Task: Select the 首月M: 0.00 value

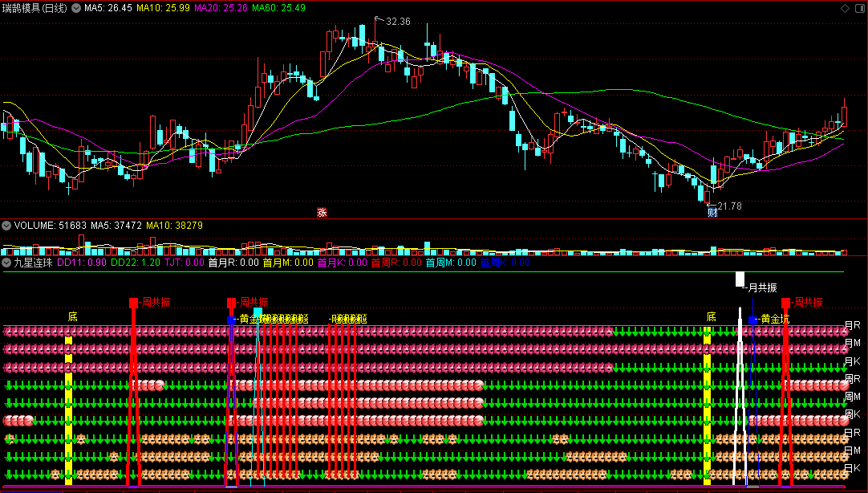Action: pos(288,263)
